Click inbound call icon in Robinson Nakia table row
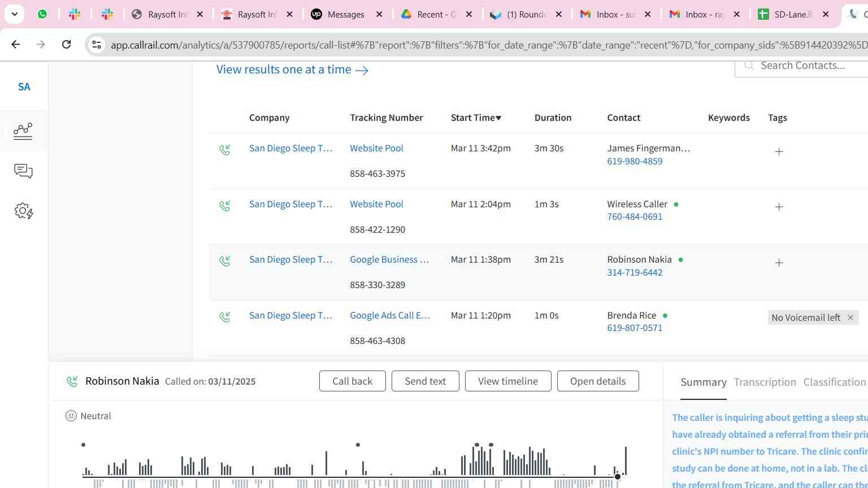 225,261
